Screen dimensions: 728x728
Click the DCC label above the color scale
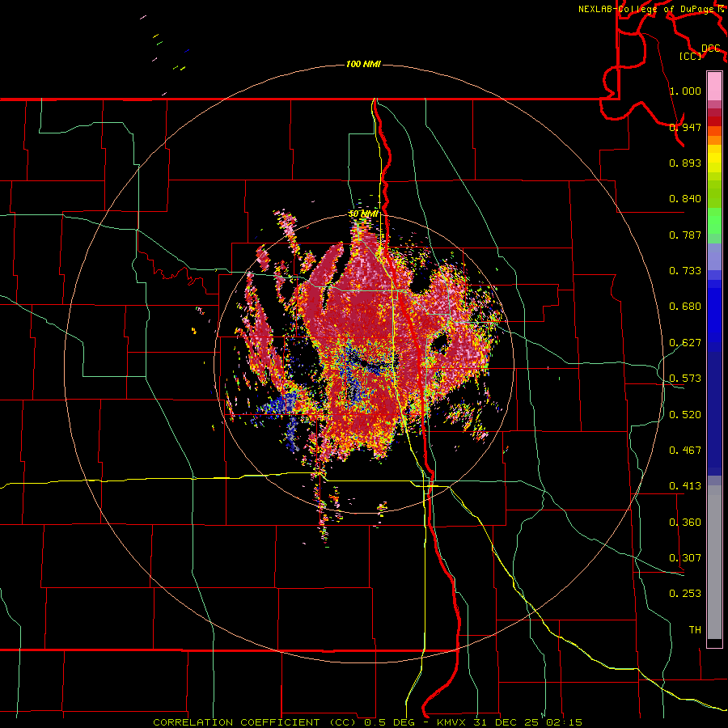(711, 49)
